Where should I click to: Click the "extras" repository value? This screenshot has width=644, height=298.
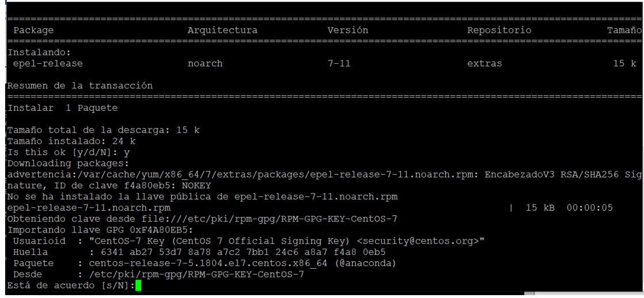[x=484, y=64]
